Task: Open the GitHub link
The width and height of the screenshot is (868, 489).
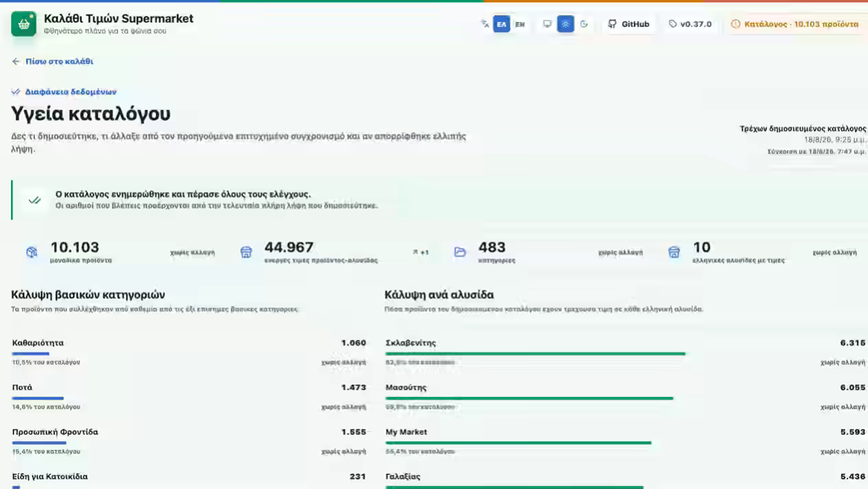Action: [x=628, y=24]
